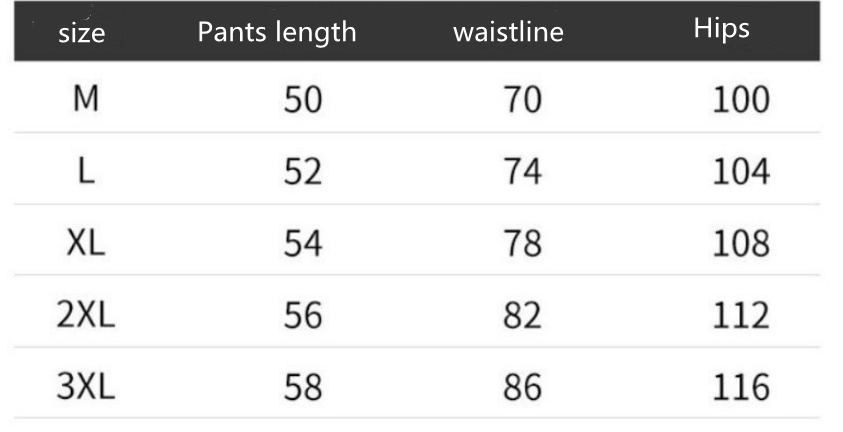Click the hips value 116
This screenshot has width=843, height=432.
point(740,387)
